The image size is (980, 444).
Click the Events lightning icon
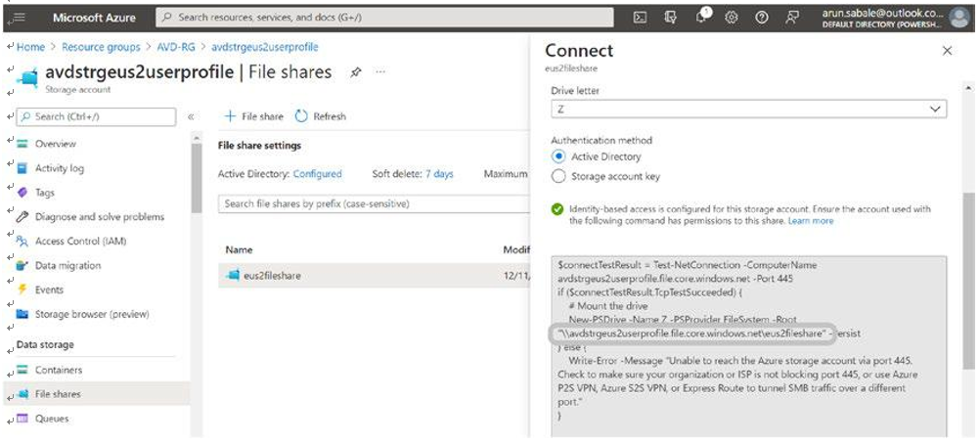click(22, 289)
